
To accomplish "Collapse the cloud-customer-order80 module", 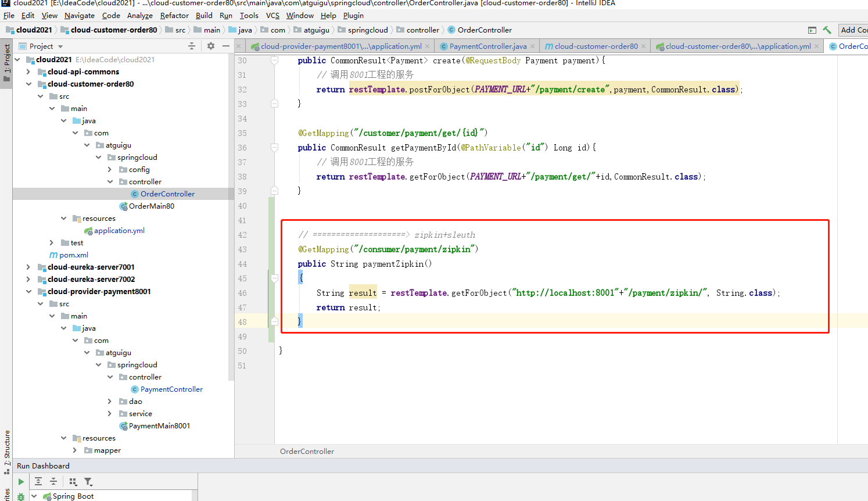I will pyautogui.click(x=28, y=84).
